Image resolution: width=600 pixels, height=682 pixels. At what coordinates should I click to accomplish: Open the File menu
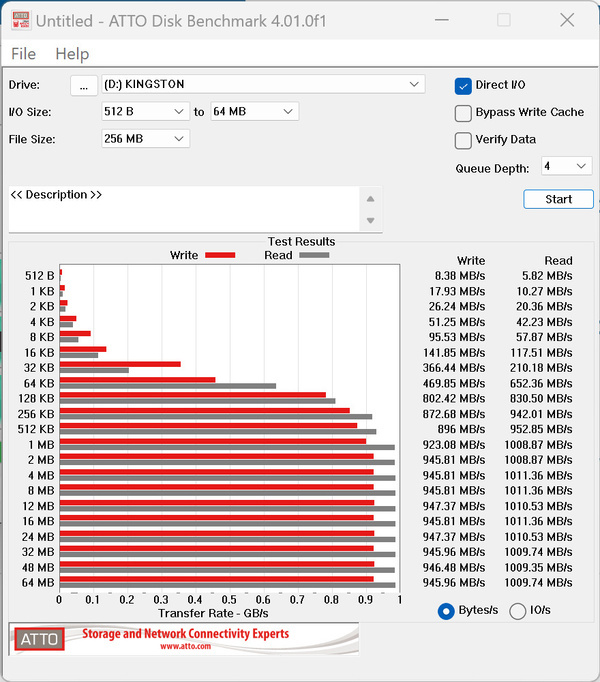tap(23, 54)
